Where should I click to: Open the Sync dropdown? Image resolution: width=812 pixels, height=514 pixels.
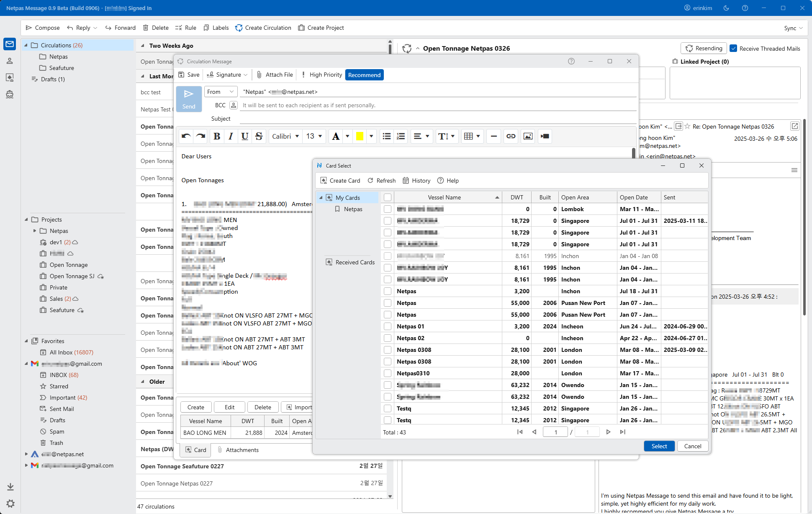click(794, 28)
